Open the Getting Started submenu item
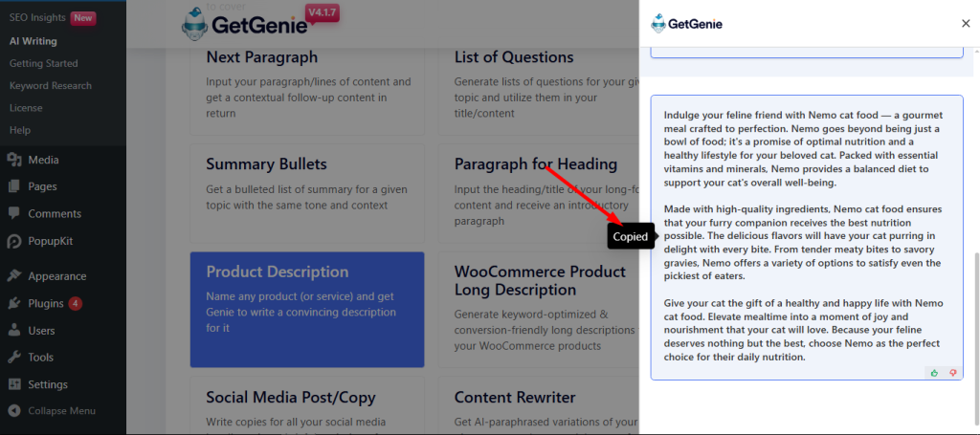The width and height of the screenshot is (980, 435). tap(44, 63)
